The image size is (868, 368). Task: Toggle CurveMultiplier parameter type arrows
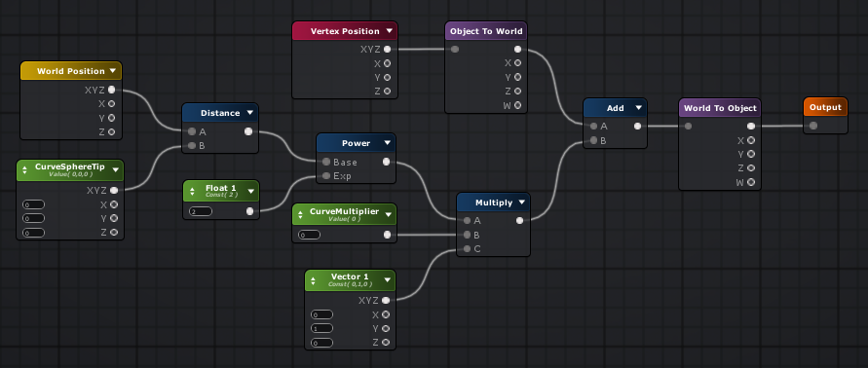(301, 215)
